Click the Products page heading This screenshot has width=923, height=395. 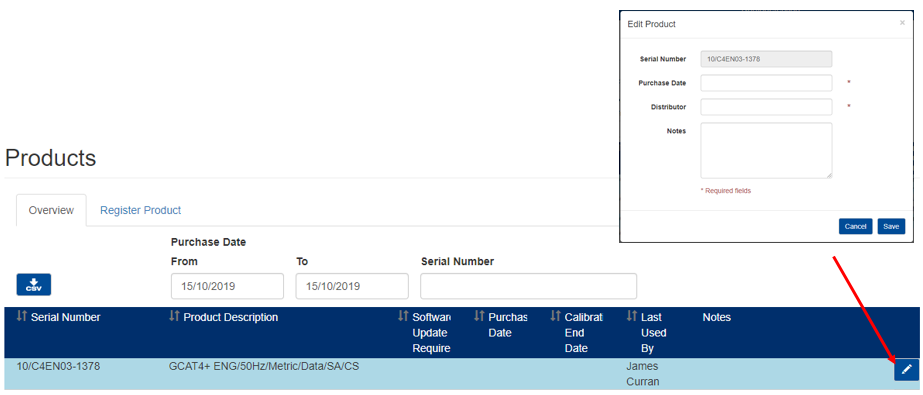pyautogui.click(x=50, y=158)
